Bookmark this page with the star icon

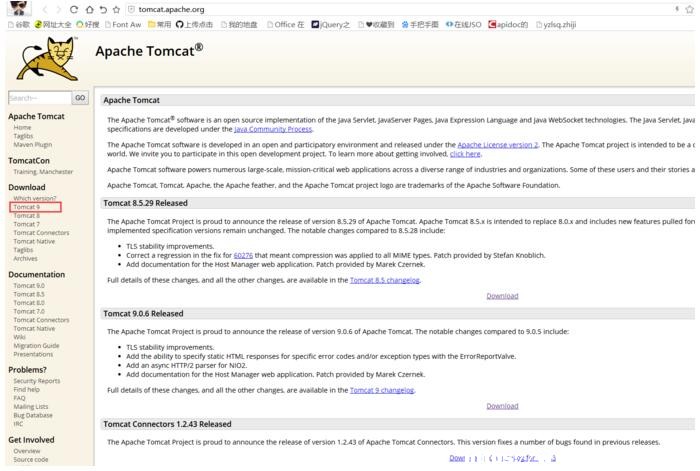[x=117, y=9]
